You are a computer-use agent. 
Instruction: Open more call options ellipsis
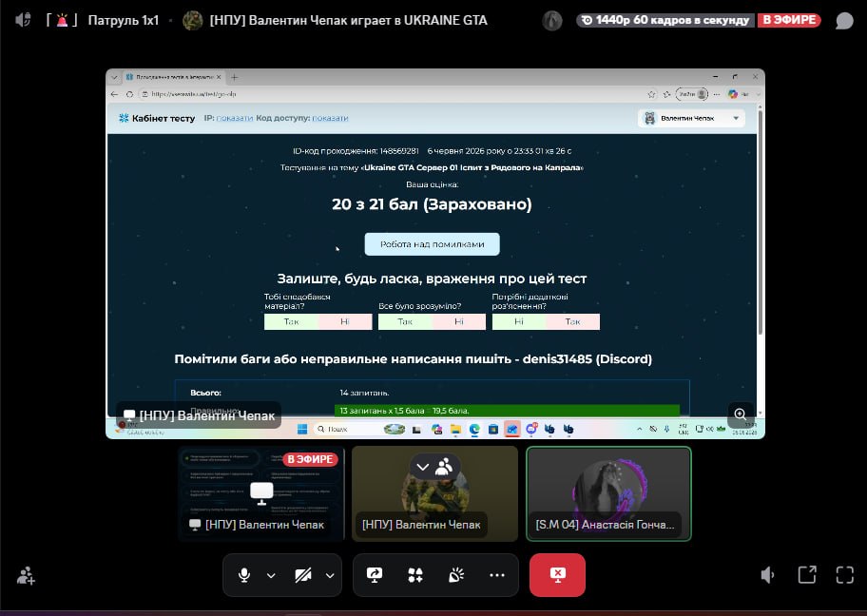coord(497,575)
